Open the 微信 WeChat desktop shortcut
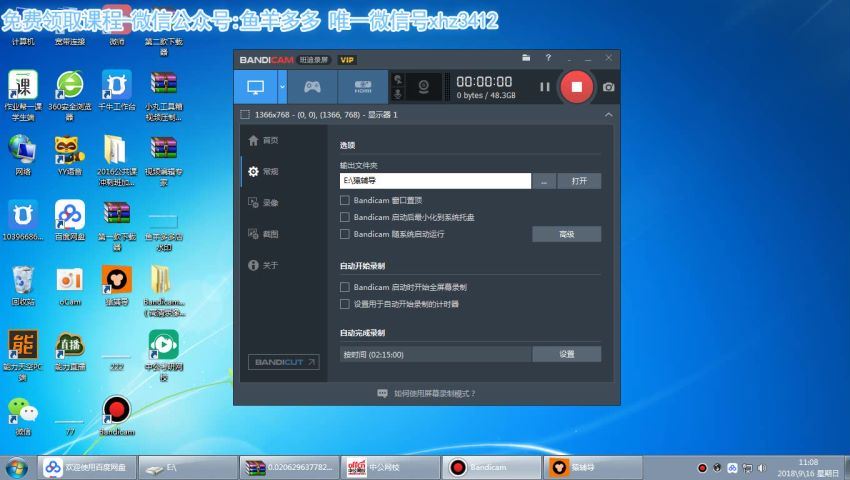Viewport: 850px width, 480px height. pyautogui.click(x=23, y=416)
